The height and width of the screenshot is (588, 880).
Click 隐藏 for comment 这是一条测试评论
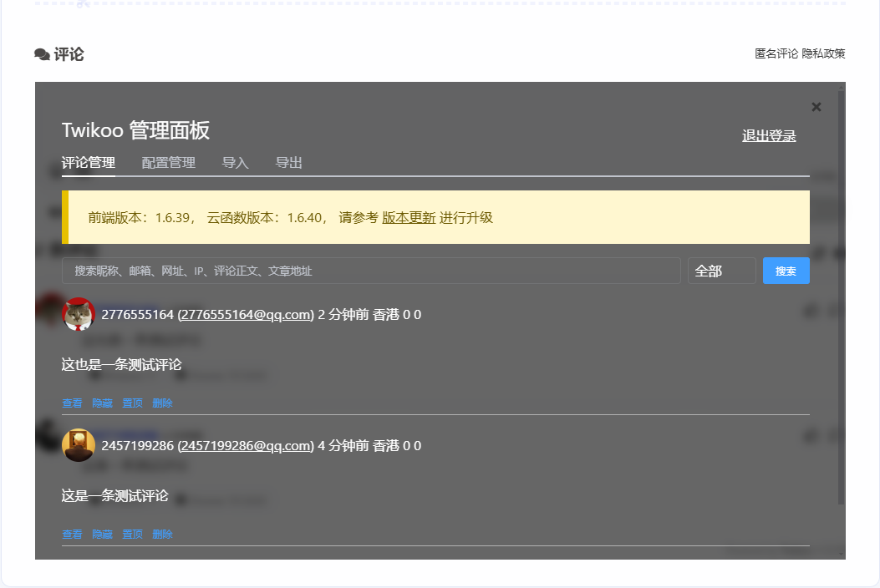pos(102,535)
